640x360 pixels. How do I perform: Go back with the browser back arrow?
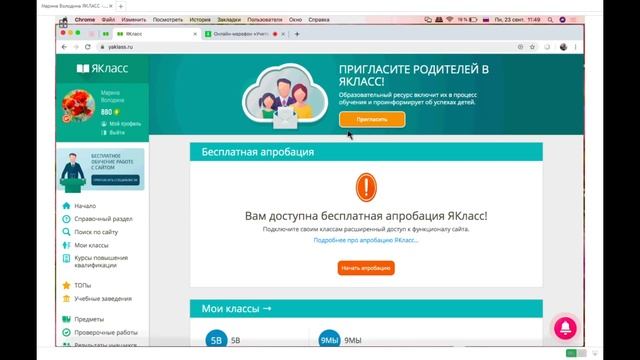64,47
